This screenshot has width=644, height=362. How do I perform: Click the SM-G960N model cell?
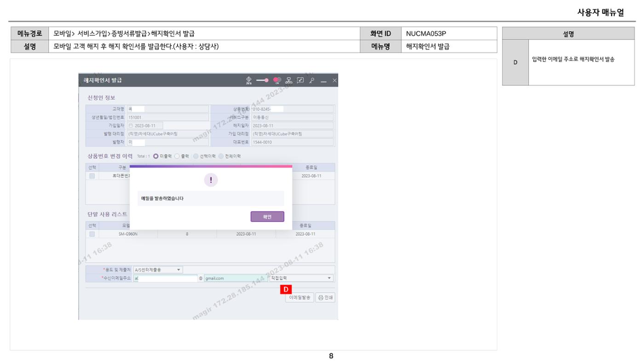coord(128,234)
